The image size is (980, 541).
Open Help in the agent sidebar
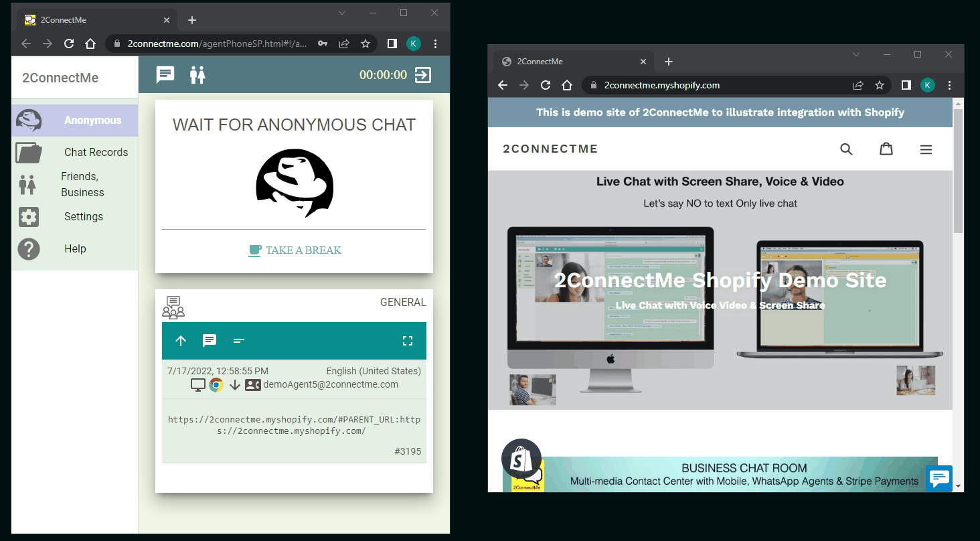[74, 249]
